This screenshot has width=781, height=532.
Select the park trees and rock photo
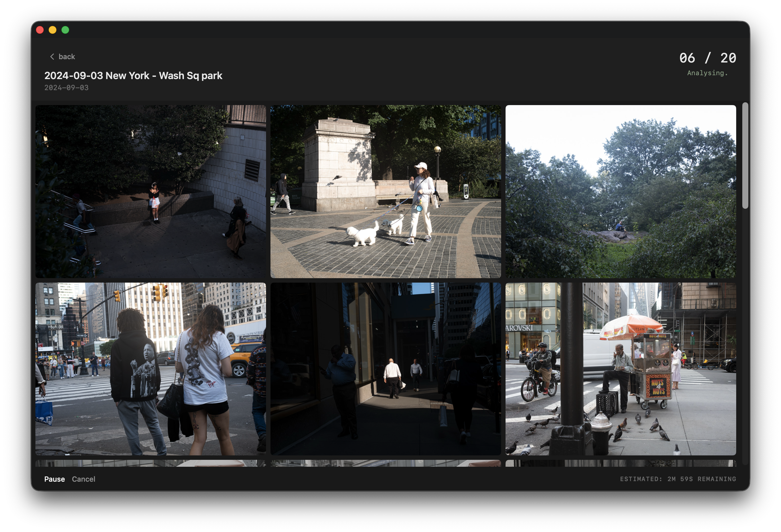620,191
